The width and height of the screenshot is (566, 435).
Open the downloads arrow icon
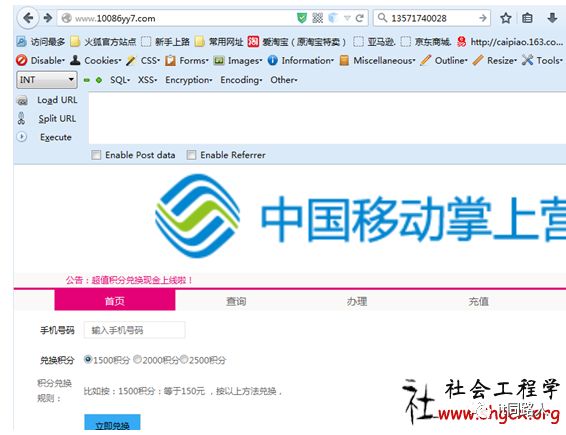pos(552,18)
